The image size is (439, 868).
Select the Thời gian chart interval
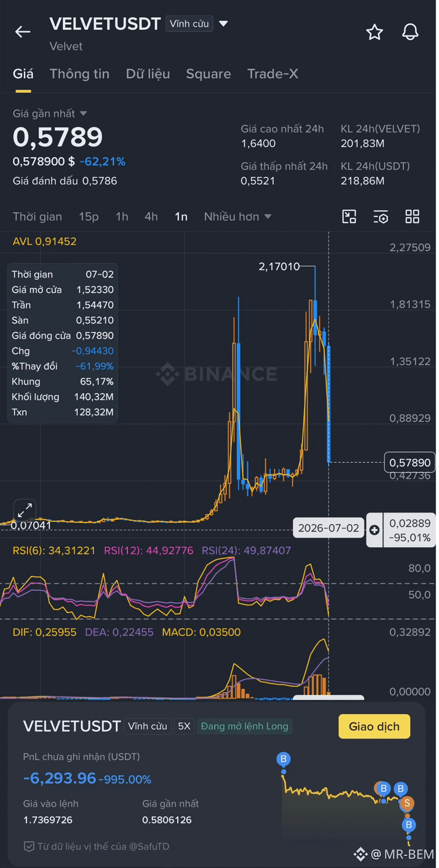coord(37,216)
